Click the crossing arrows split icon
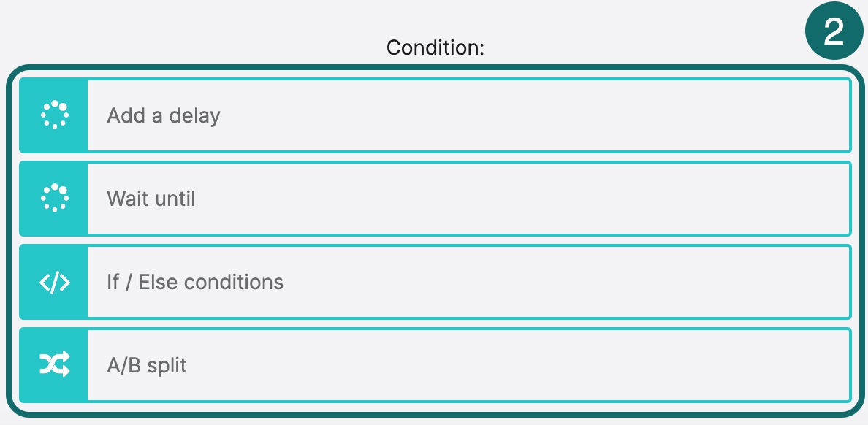Screen dimensions: 868x425 [53, 364]
